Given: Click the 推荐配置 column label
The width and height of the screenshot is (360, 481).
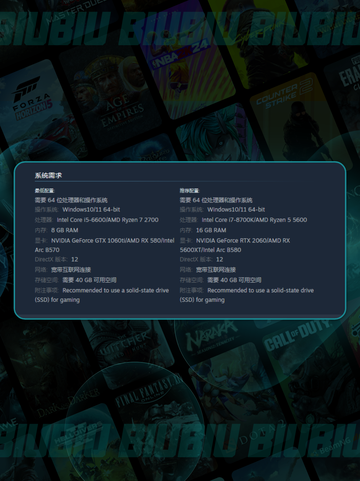Looking at the screenshot, I should (x=189, y=190).
